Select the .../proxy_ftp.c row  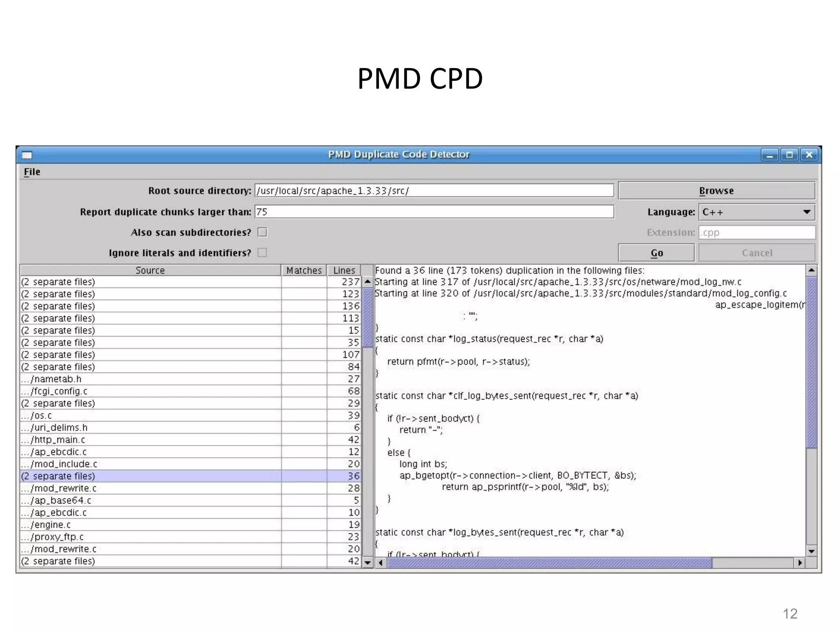point(190,537)
